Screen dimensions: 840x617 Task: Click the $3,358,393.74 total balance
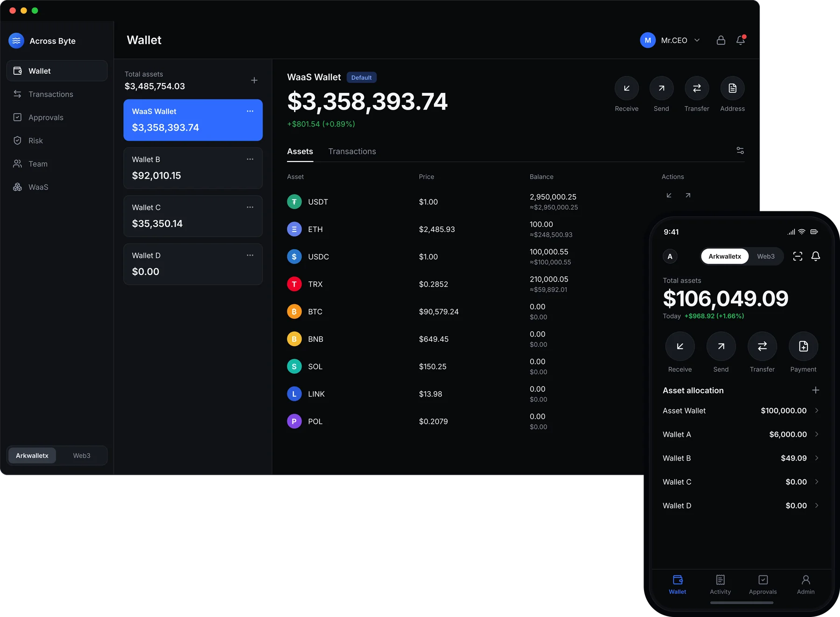(x=368, y=102)
